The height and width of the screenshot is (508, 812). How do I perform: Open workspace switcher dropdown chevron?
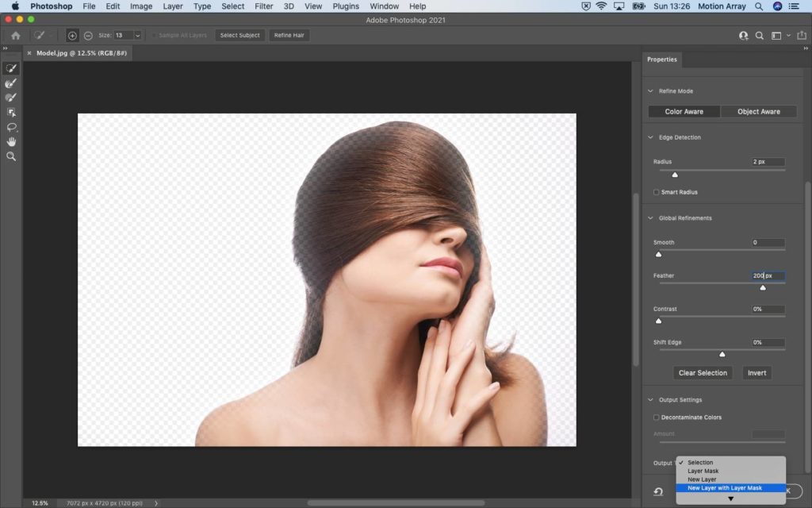point(788,35)
